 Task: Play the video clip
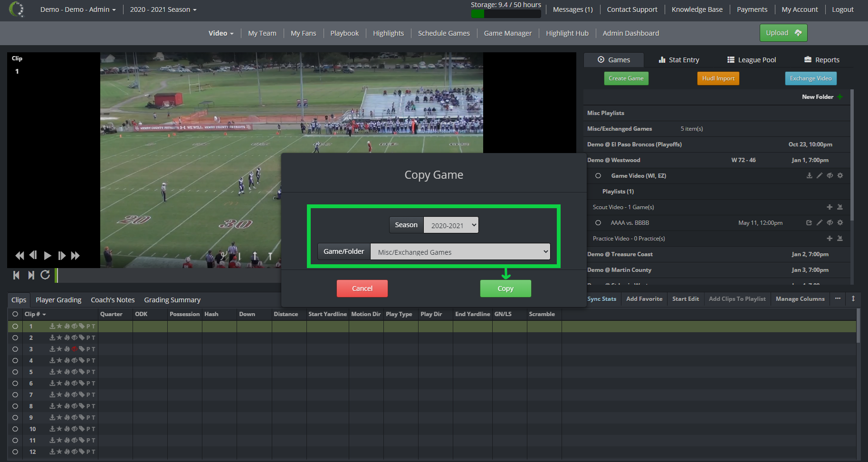pos(48,256)
